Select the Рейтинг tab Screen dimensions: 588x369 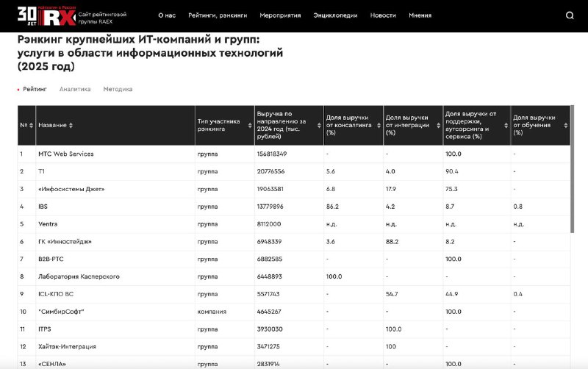(35, 89)
